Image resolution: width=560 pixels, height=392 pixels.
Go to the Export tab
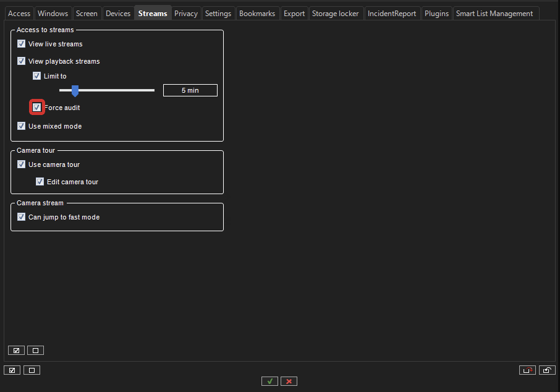pos(294,14)
